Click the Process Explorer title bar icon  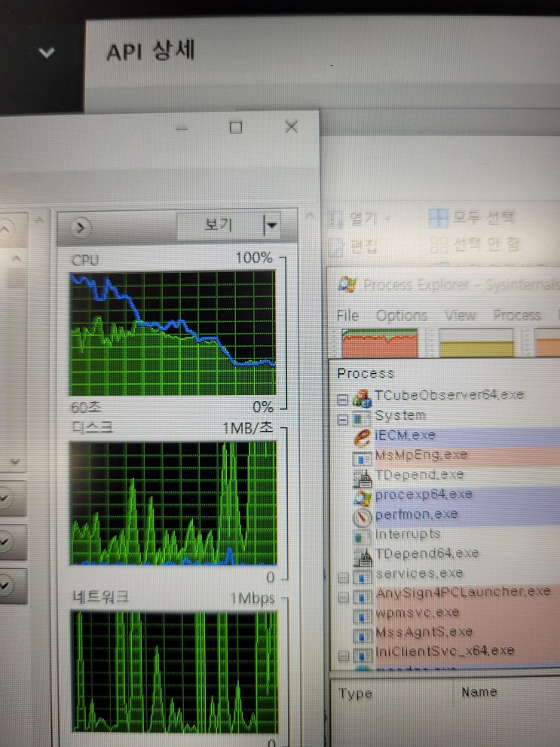coord(347,285)
